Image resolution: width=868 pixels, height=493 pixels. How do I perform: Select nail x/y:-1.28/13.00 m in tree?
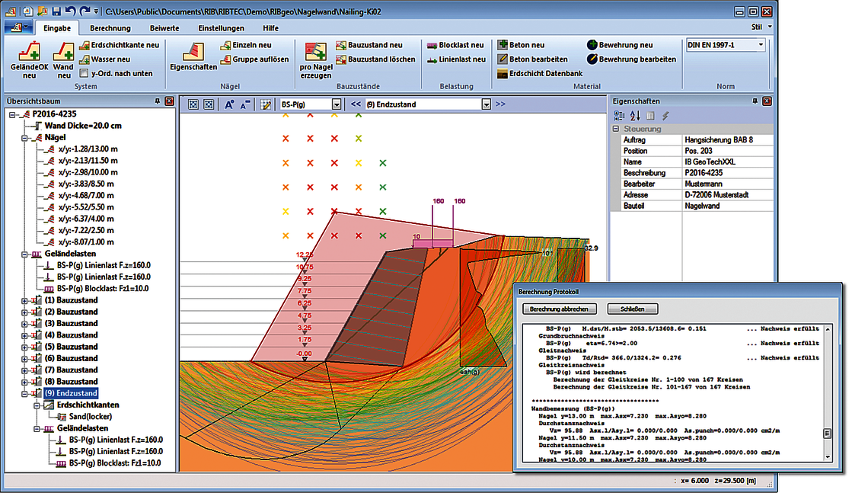88,149
